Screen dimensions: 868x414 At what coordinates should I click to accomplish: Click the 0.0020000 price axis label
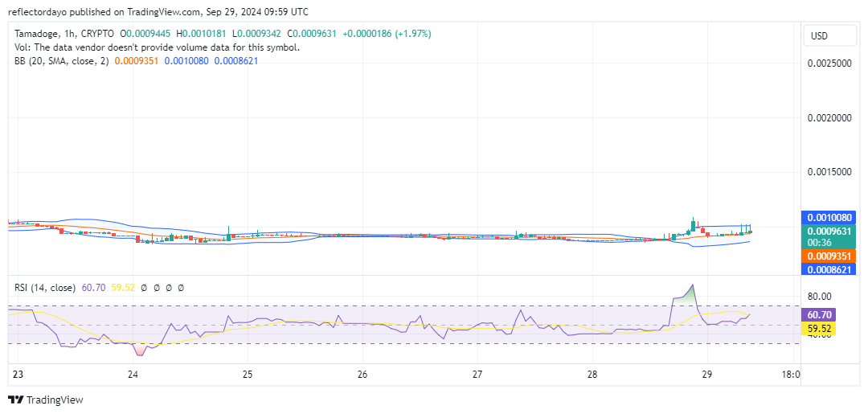[x=829, y=118]
